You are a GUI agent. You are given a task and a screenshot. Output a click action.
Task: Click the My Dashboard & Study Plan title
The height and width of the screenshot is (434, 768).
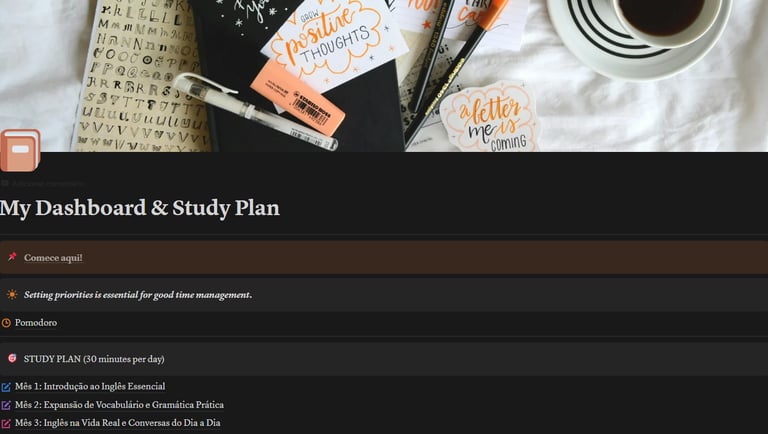click(140, 208)
